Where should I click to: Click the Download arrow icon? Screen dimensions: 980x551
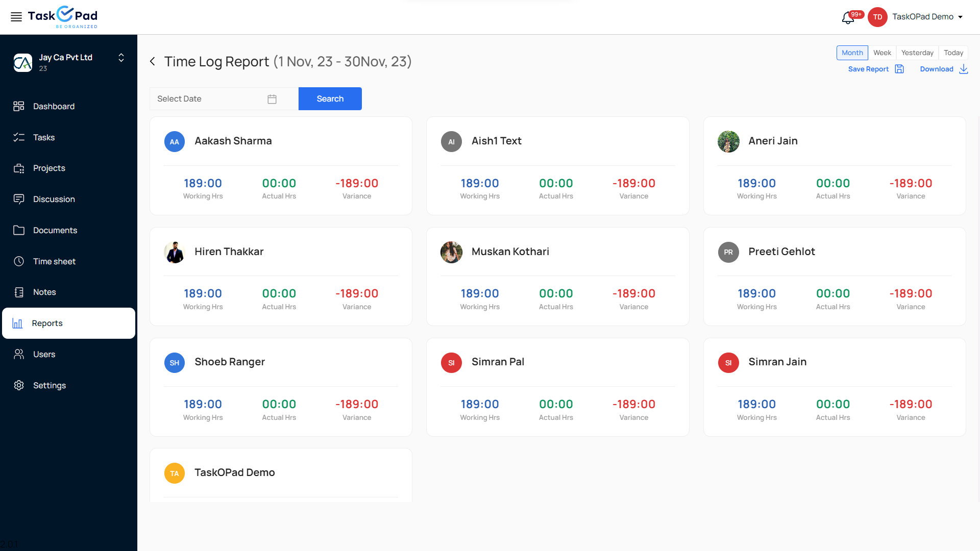pos(963,69)
